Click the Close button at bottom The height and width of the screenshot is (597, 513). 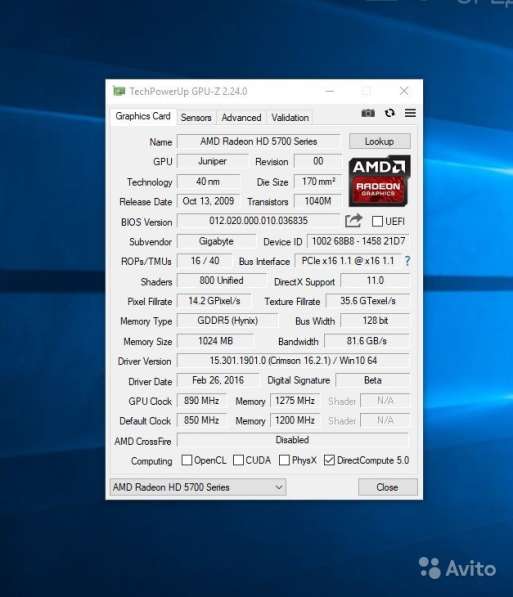coord(387,487)
